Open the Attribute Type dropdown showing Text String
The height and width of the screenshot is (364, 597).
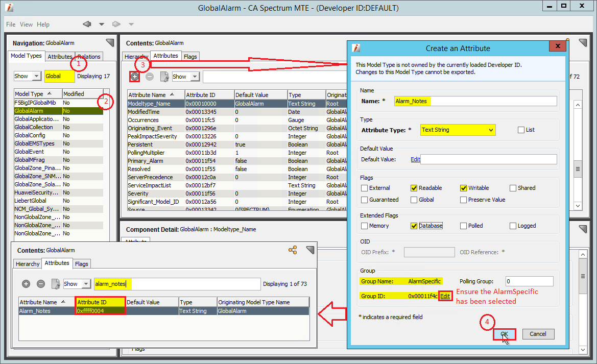[x=458, y=130]
